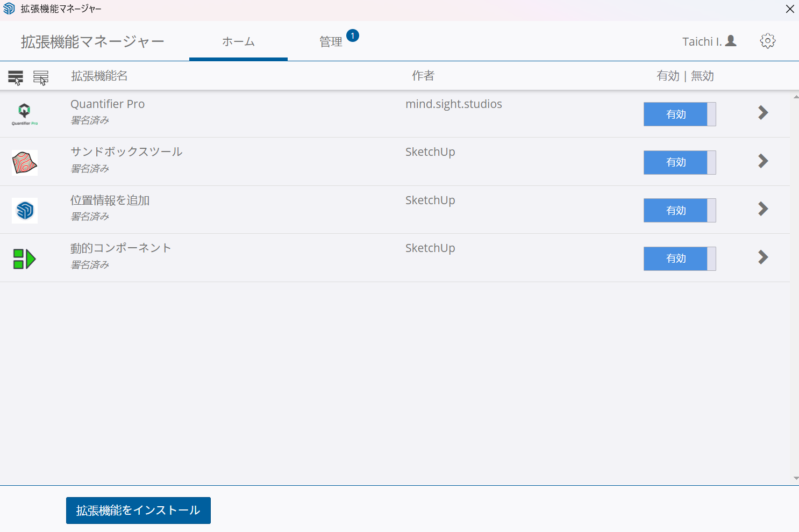799x532 pixels.
Task: Open the settings gear icon
Action: point(768,41)
